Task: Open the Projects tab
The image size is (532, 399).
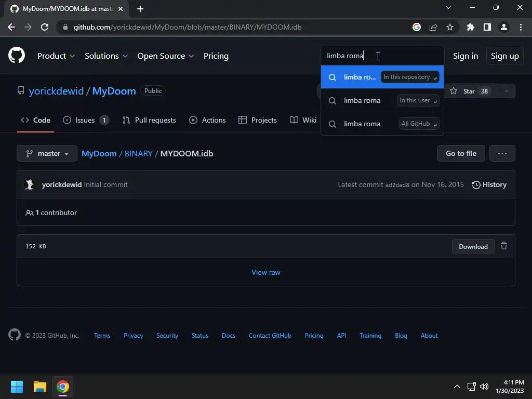Action: 258,120
